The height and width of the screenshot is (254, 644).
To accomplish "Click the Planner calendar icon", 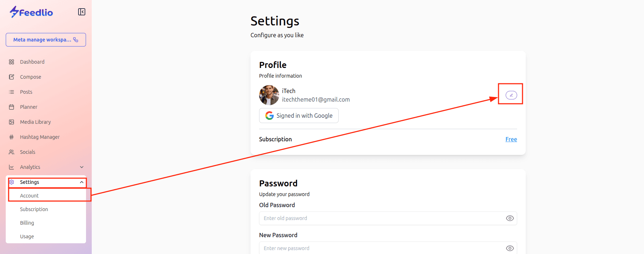I will (x=11, y=107).
